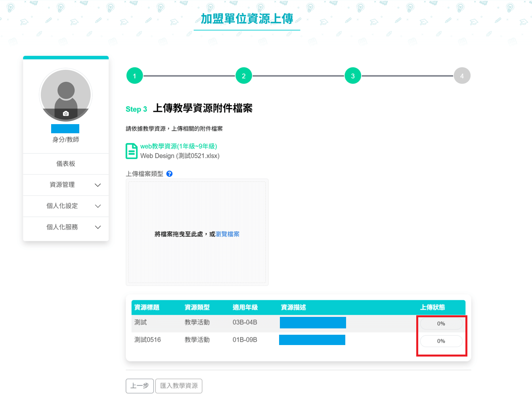Click the Web Design (測試0521.xlsx) text
The height and width of the screenshot is (420, 532).
pos(180,156)
